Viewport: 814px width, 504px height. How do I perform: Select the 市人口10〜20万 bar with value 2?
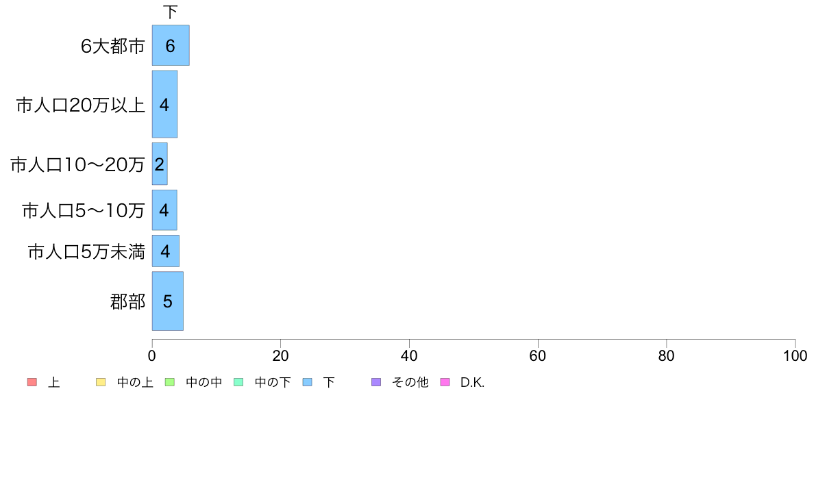[x=160, y=164]
